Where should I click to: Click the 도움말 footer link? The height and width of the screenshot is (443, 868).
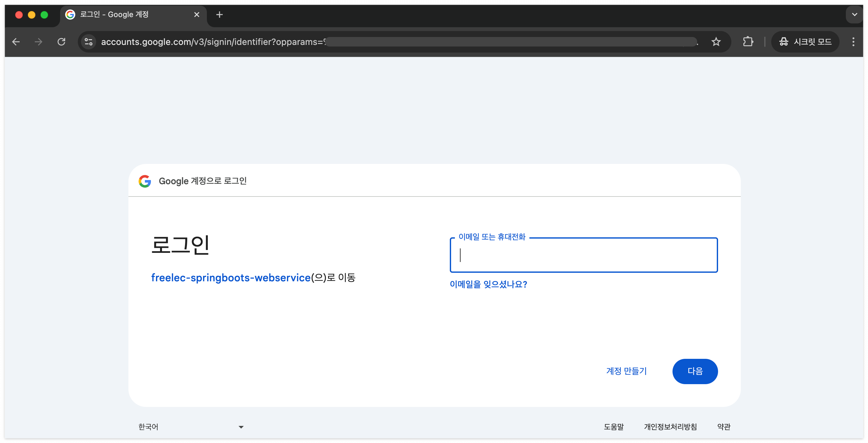(614, 427)
